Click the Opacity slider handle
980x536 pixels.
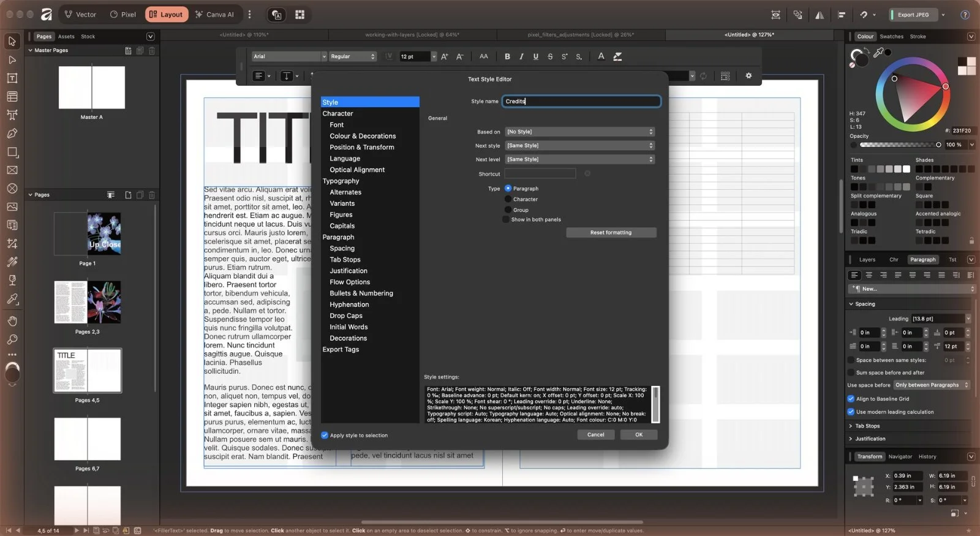pos(938,145)
